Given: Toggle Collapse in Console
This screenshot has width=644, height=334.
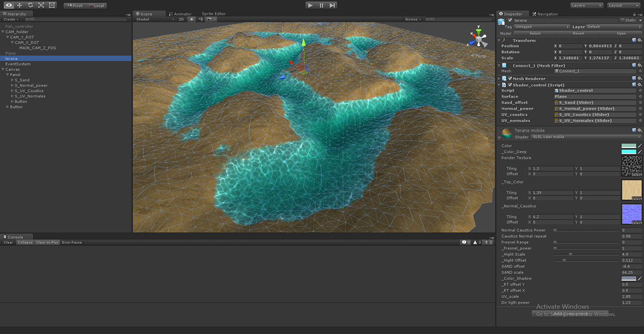Looking at the screenshot, I should click(x=25, y=242).
